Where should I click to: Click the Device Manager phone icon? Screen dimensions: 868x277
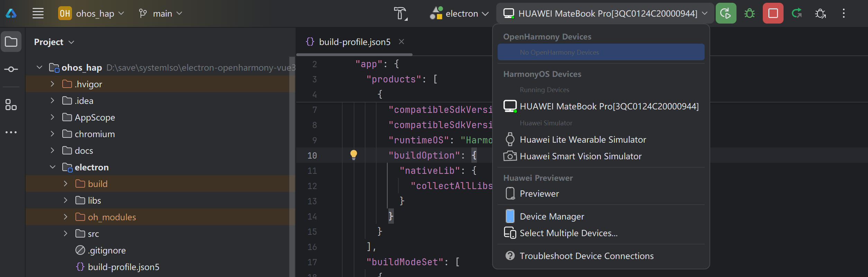coord(510,216)
